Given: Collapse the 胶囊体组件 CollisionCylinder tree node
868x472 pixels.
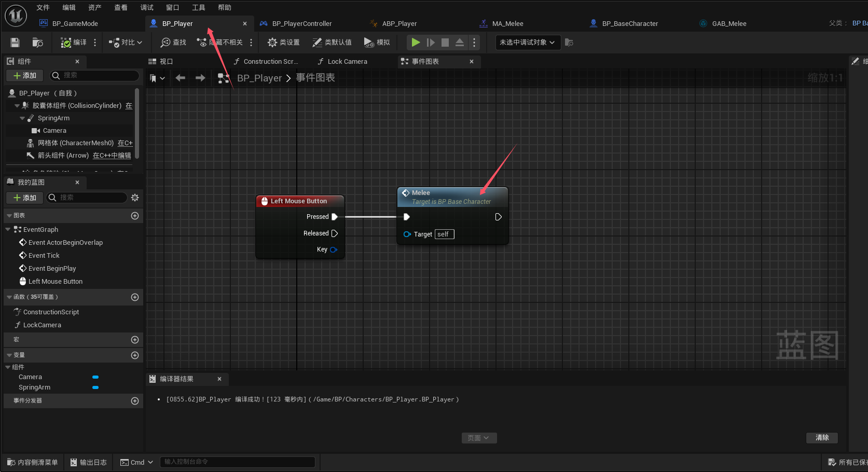Looking at the screenshot, I should tap(17, 105).
